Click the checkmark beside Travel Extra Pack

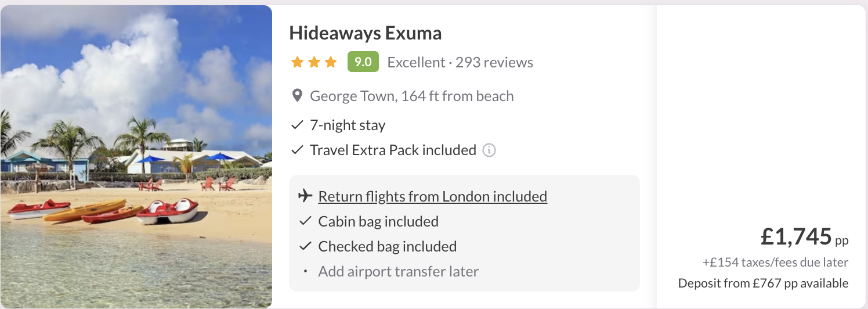point(297,150)
